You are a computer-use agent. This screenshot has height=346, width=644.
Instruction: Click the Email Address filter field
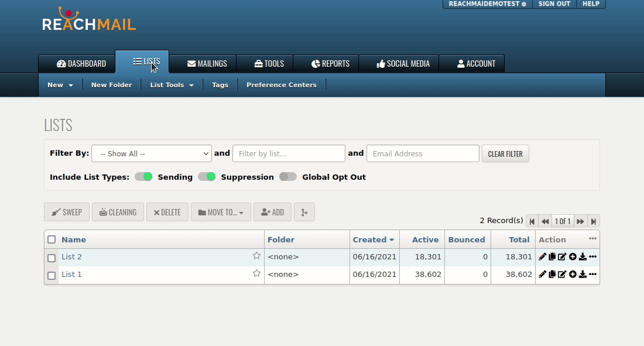click(423, 153)
